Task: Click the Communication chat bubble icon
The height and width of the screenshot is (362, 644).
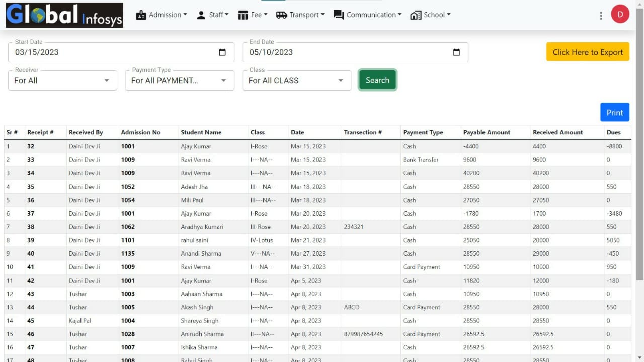Action: (x=339, y=15)
